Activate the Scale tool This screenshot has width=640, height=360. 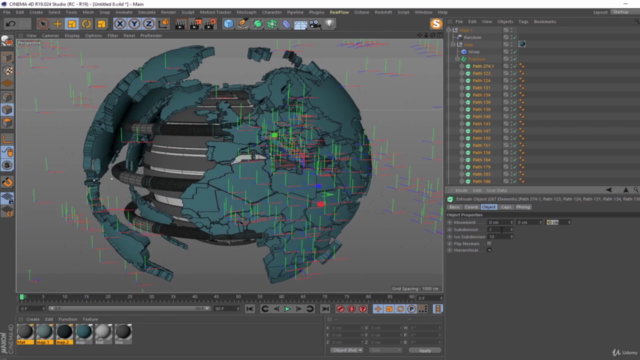(72, 24)
